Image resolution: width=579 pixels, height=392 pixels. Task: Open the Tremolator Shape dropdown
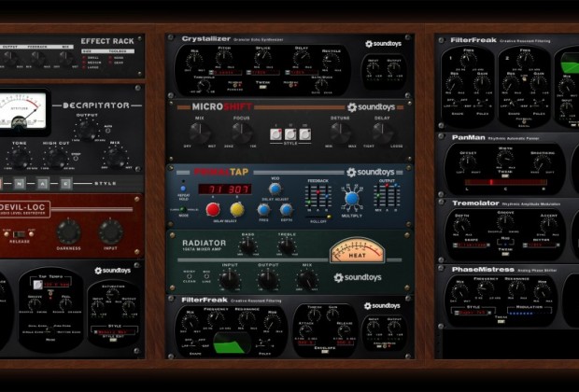tap(470, 245)
